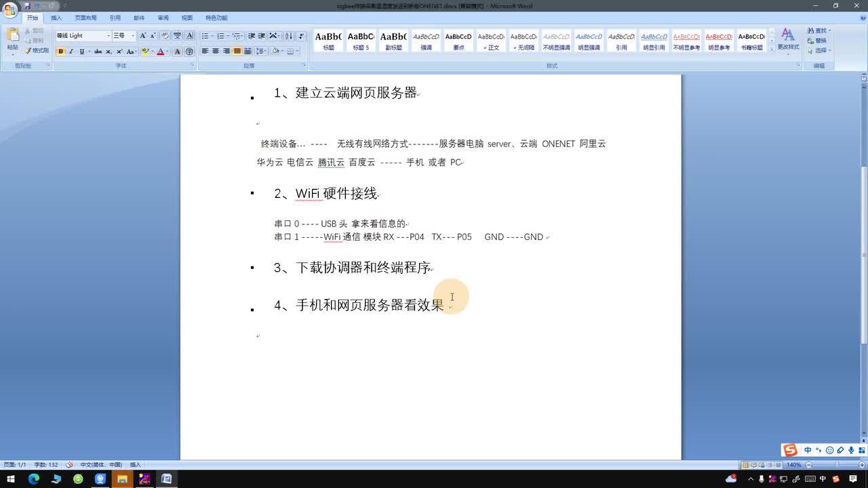Toggle underline formatting
868x488 pixels.
coord(82,52)
